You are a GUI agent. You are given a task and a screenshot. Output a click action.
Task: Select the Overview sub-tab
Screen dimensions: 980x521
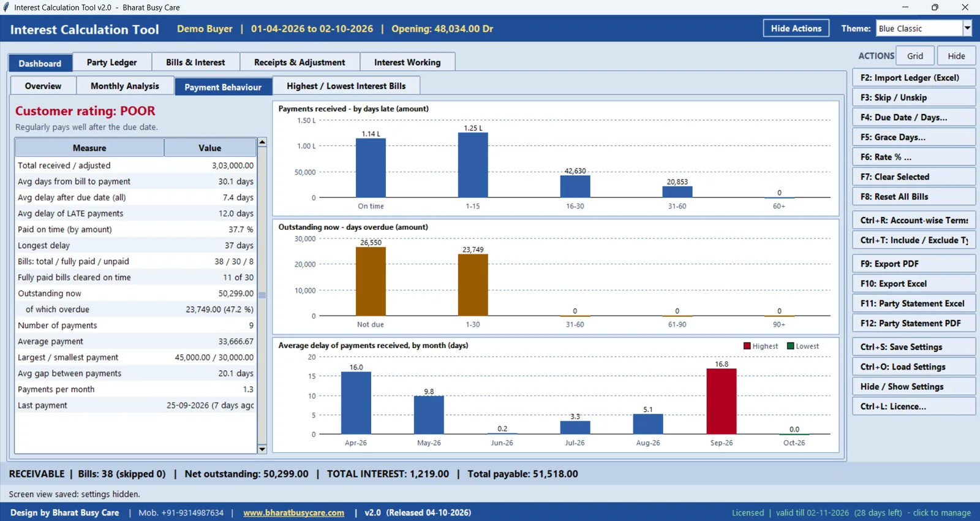[x=43, y=86]
